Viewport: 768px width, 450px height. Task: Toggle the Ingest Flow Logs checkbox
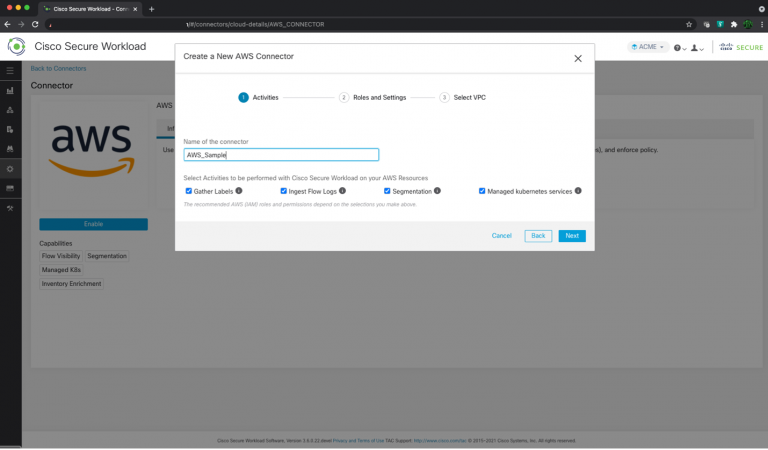[284, 190]
